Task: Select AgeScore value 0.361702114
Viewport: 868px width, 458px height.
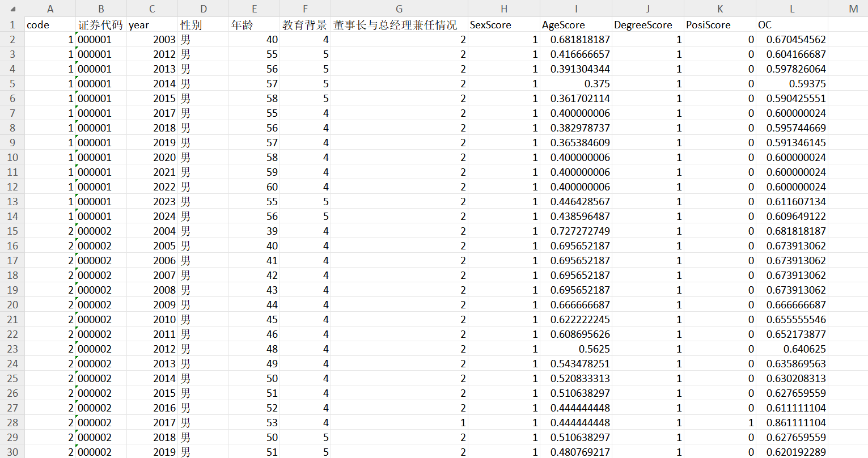Action: coord(576,99)
